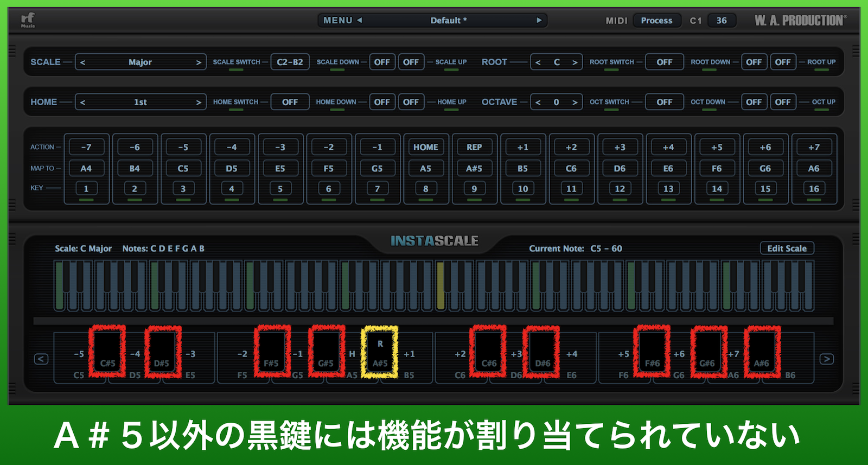Toggle the Root Down OFF button
Screen dimensions: 868x465
click(754, 62)
